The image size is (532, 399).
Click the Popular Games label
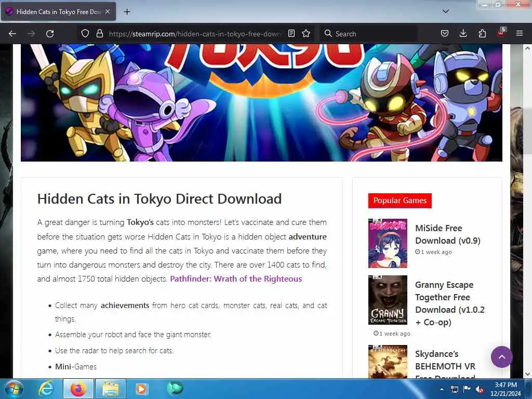pos(400,201)
